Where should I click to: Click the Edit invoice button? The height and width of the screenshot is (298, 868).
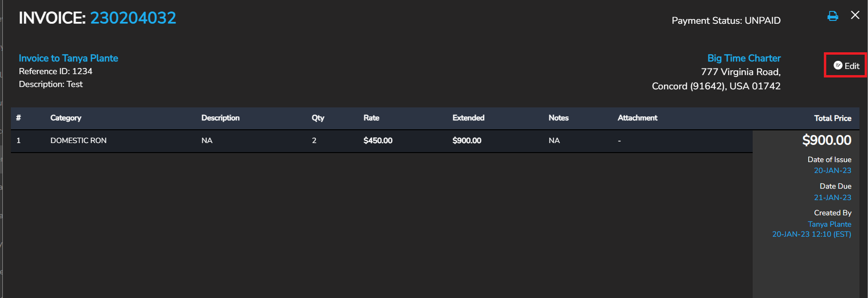pyautogui.click(x=847, y=66)
